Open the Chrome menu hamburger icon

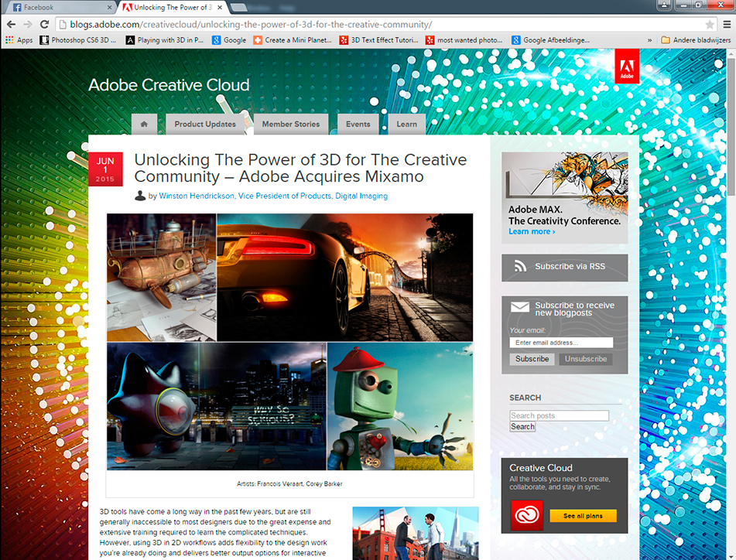coord(727,25)
